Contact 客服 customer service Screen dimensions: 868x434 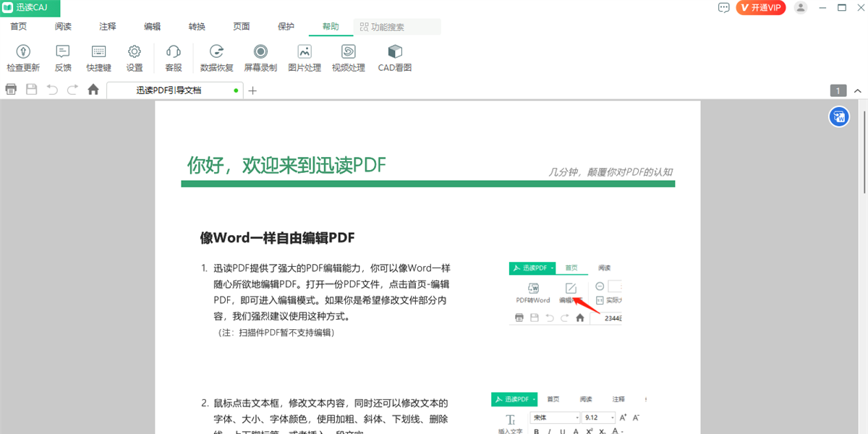coord(174,59)
